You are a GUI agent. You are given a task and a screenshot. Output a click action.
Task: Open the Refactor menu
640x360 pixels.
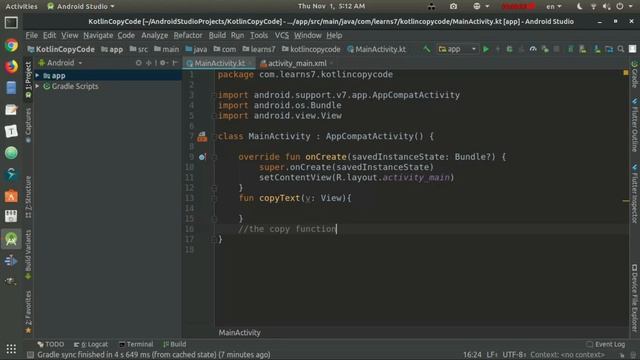pyautogui.click(x=188, y=36)
